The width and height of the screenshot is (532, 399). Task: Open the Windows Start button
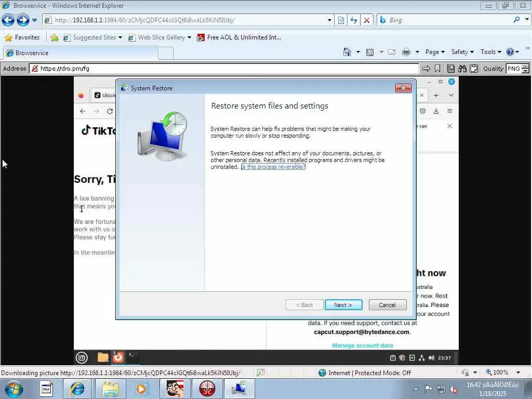coord(14,389)
